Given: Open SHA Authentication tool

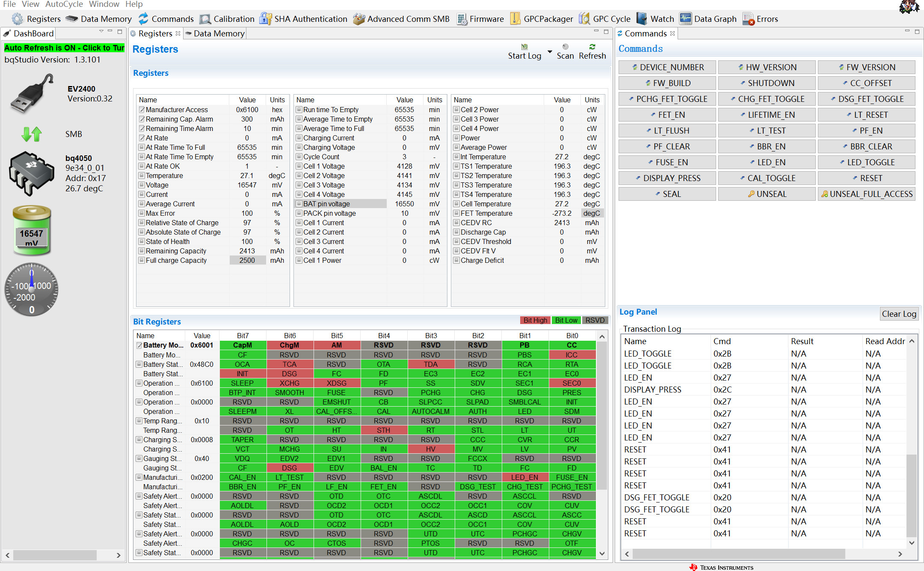Looking at the screenshot, I should pos(266,19).
